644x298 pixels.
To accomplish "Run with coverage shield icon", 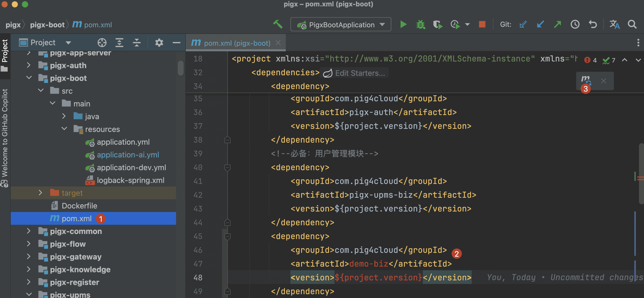I will (x=438, y=24).
